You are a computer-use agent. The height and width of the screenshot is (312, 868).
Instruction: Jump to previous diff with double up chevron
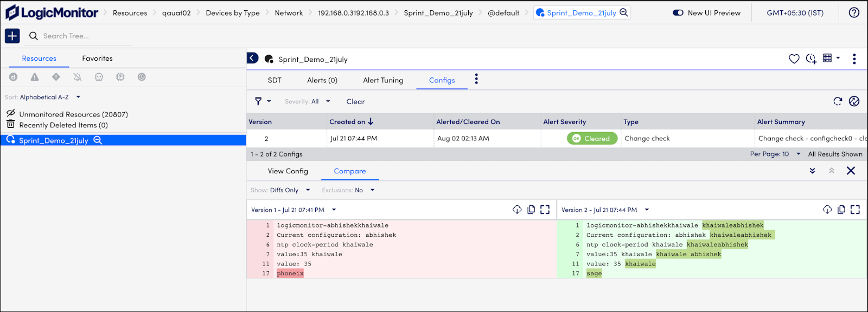(x=831, y=171)
